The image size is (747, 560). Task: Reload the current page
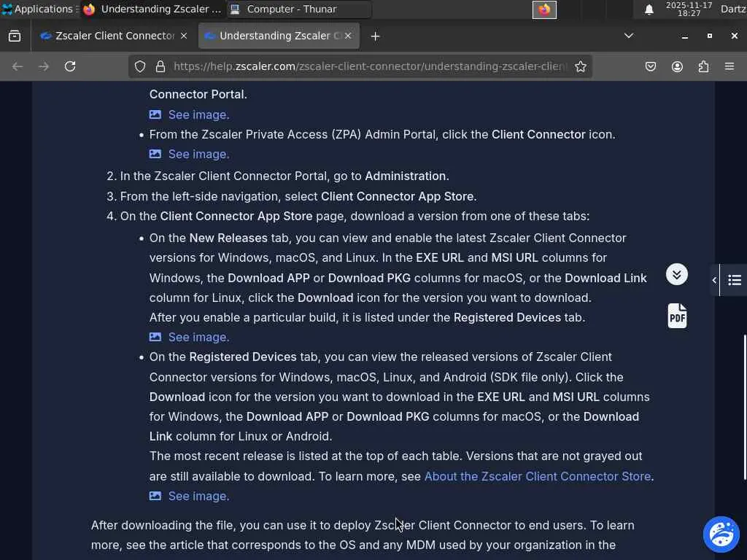coord(70,66)
